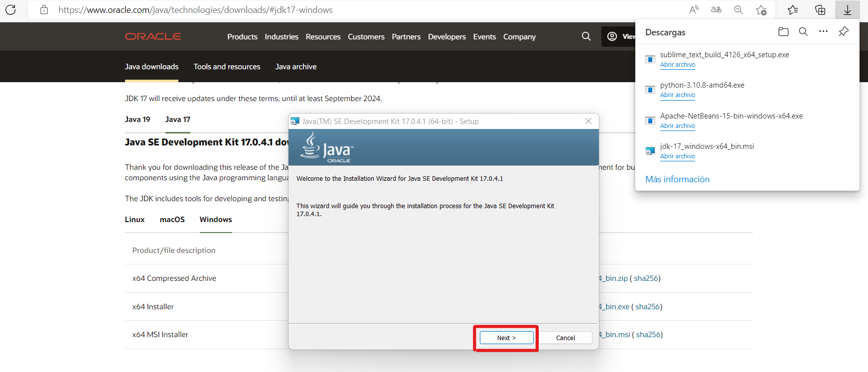Viewport: 868px width, 372px height.
Task: Add page to favorites star icon
Action: tap(761, 9)
